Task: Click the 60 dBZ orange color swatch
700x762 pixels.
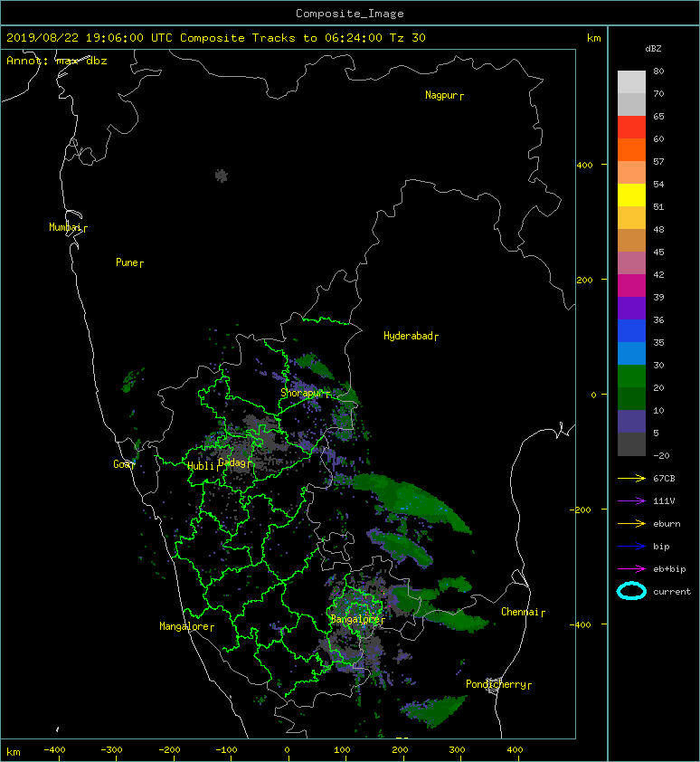Action: point(631,149)
